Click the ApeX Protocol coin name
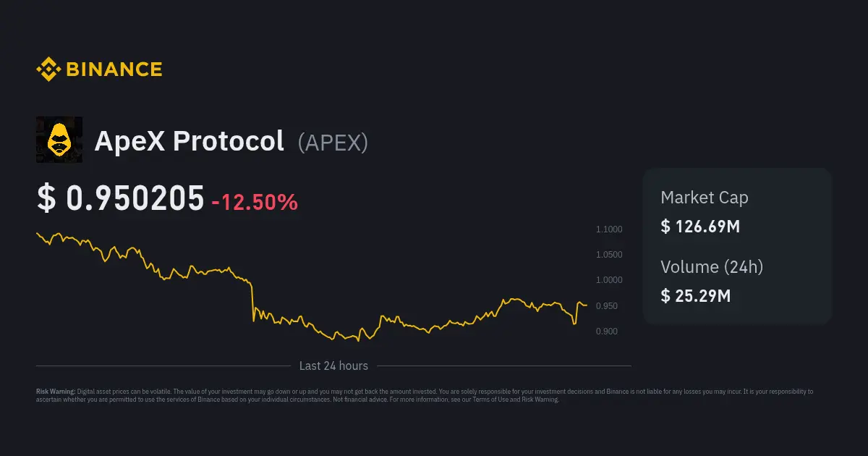 pyautogui.click(x=190, y=141)
